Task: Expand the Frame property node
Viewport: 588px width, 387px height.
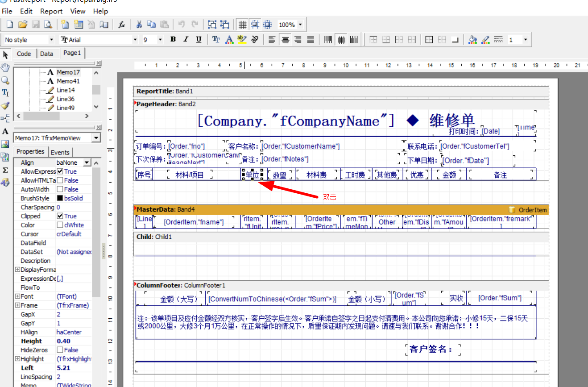Action: click(17, 305)
